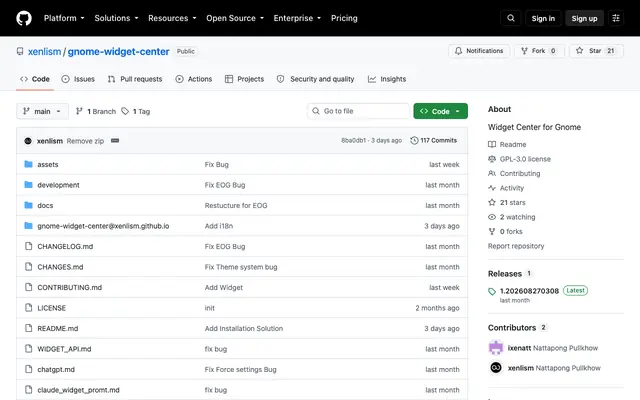Click the gnome-widget-center@xenlism.github.io folder icon
The width and height of the screenshot is (640, 400).
(x=28, y=225)
